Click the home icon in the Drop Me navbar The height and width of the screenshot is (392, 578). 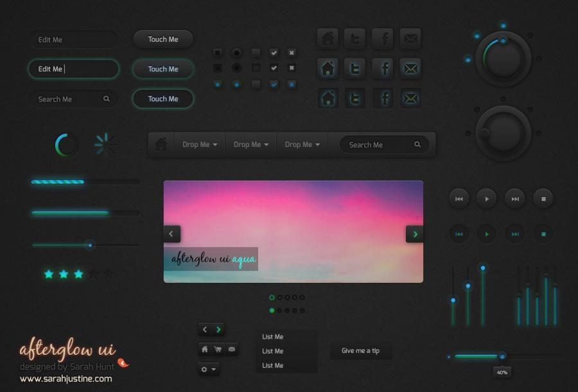(161, 145)
